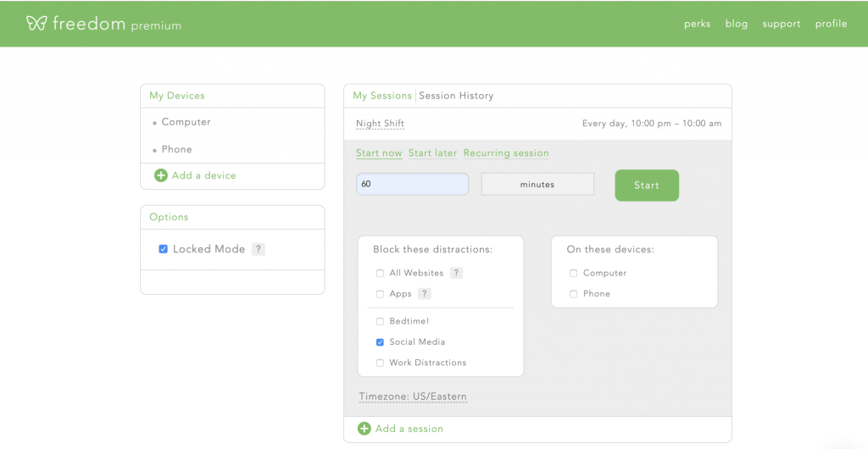Check the All Websites blocklist checkbox
Viewport: 868px width, 449px height.
tap(381, 273)
